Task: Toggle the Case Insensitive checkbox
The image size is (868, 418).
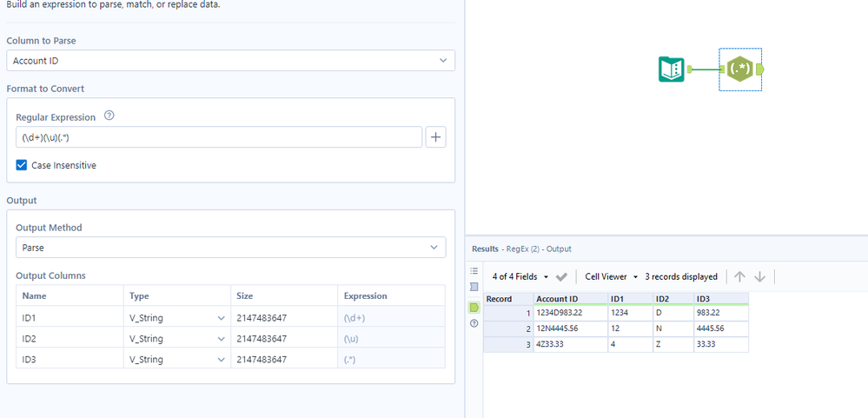Action: (x=22, y=165)
